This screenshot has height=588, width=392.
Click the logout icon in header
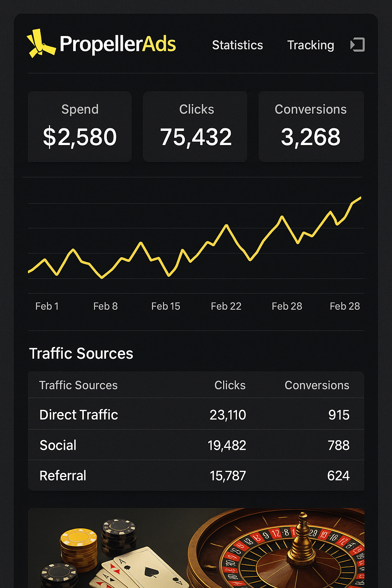[358, 45]
